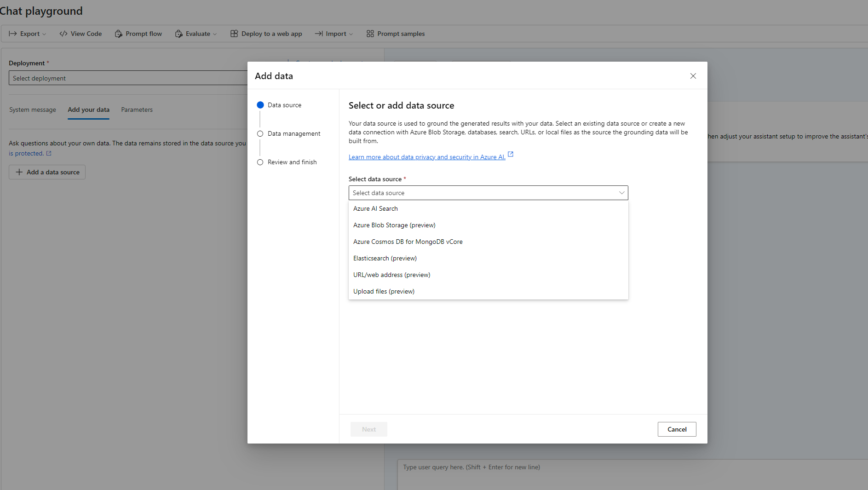
Task: Pick Elasticsearch (preview) option
Action: 488,258
